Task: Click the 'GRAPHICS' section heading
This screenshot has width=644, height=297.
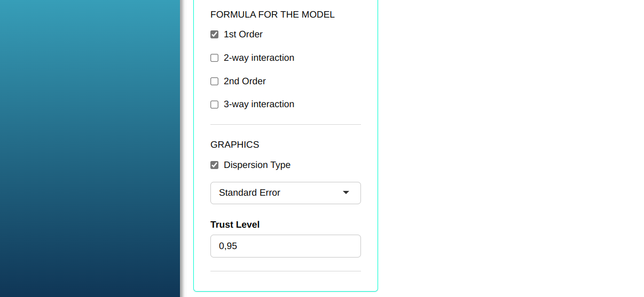Action: (235, 145)
